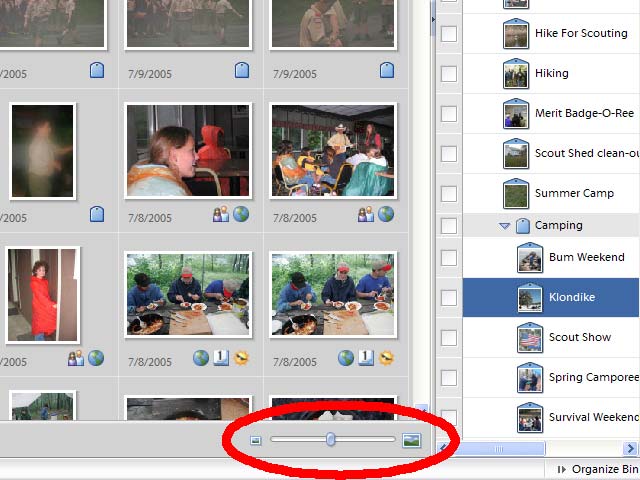Click the Bum Weekend tag icon

point(530,258)
